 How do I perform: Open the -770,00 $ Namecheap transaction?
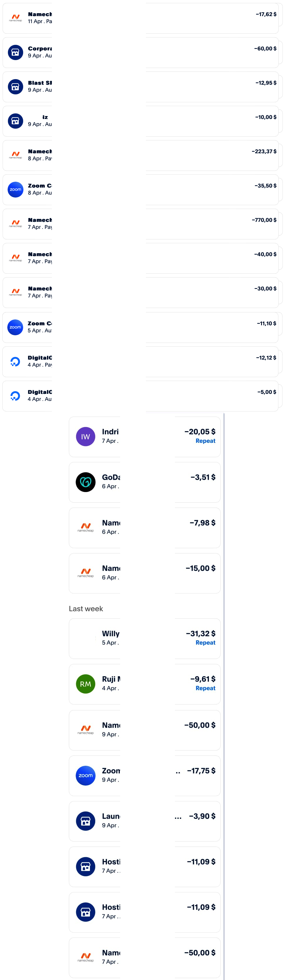[140, 224]
